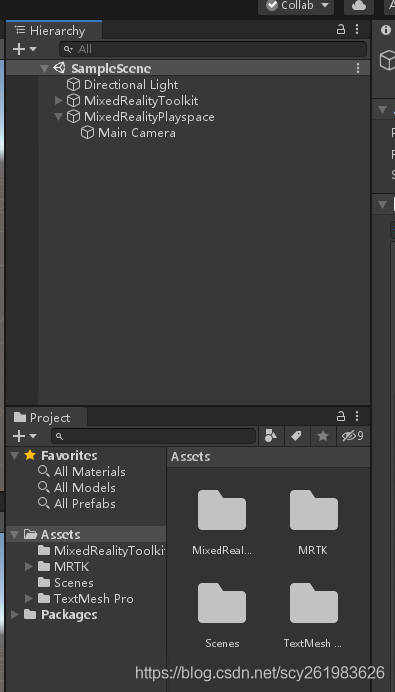Select MRTK folder in tree
Screen dimensions: 395x692
(x=71, y=567)
